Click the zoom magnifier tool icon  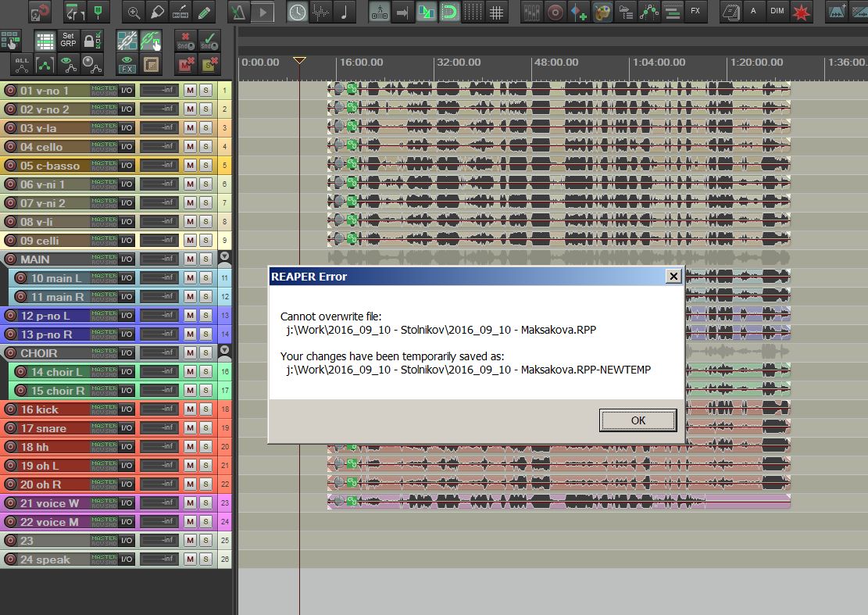tap(134, 12)
